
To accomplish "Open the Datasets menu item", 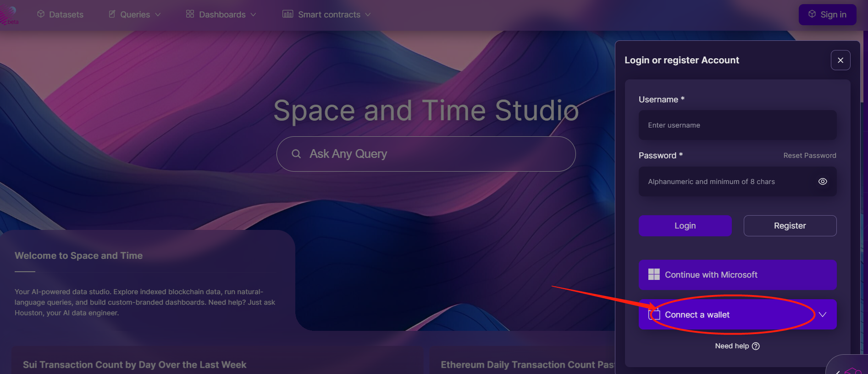I will click(60, 15).
